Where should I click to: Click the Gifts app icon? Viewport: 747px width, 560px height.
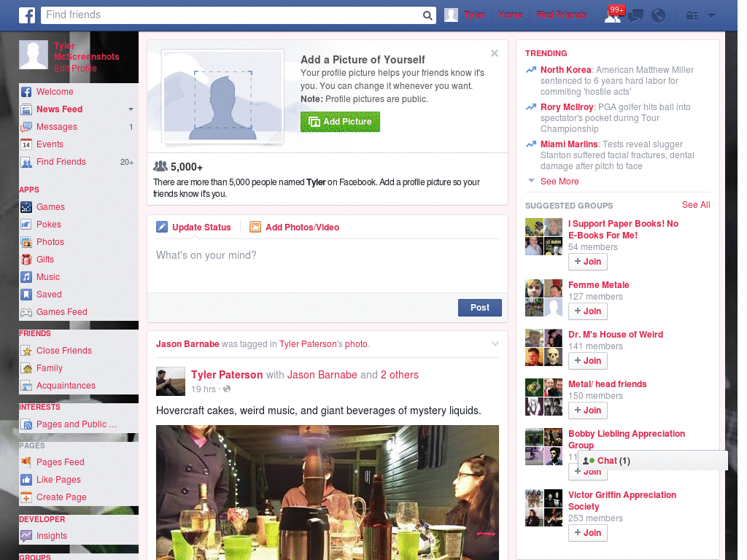(x=26, y=260)
